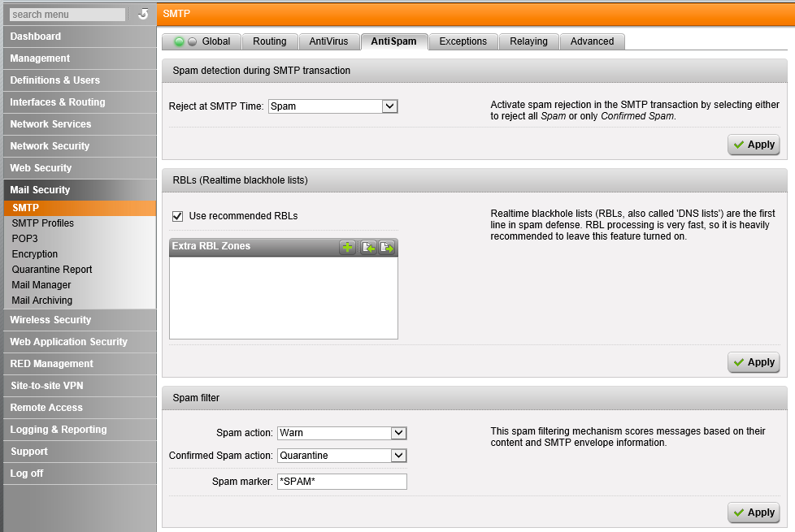Image resolution: width=795 pixels, height=532 pixels.
Task: Click the search menu input field
Action: (67, 15)
